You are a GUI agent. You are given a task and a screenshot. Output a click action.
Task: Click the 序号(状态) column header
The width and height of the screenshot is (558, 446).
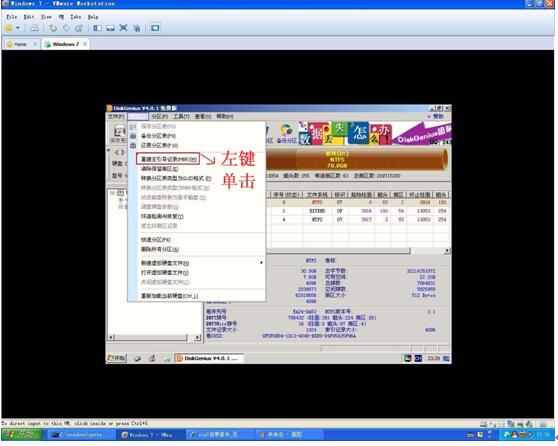[286, 195]
